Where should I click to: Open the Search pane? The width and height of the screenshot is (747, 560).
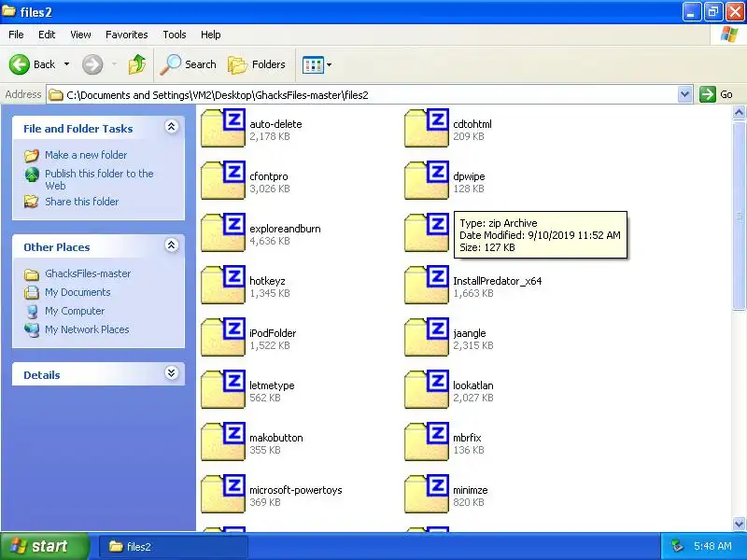(x=189, y=64)
